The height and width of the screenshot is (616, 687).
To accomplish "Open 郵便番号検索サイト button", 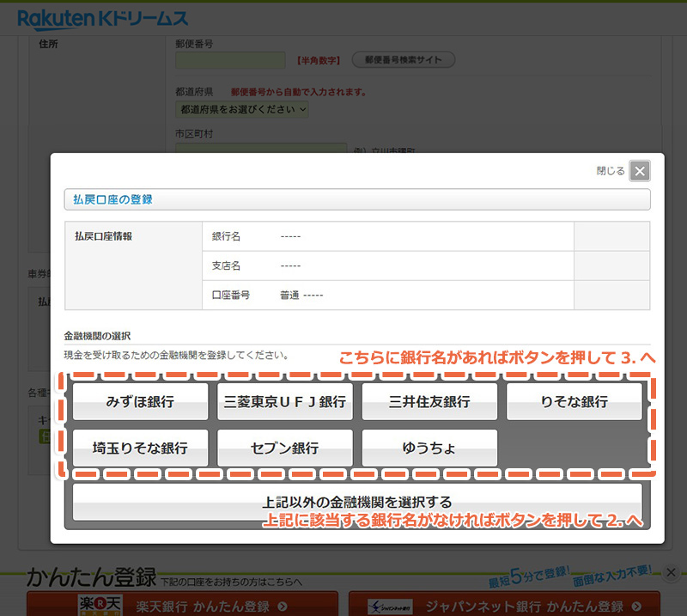I will (x=403, y=59).
